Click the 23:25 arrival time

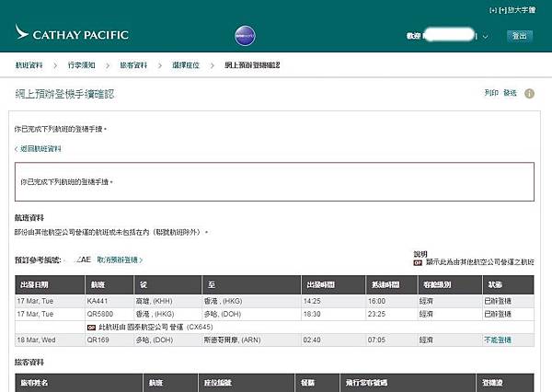376,314
